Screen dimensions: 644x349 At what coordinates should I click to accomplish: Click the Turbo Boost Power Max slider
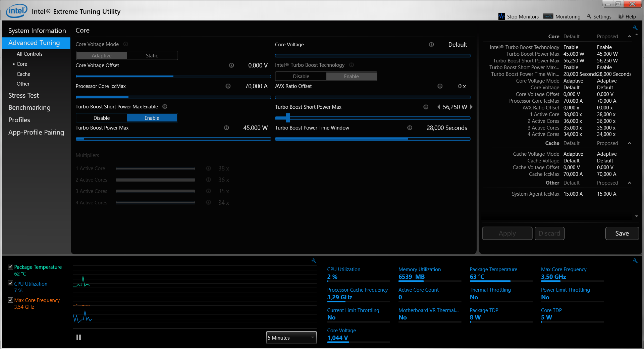[173, 139]
